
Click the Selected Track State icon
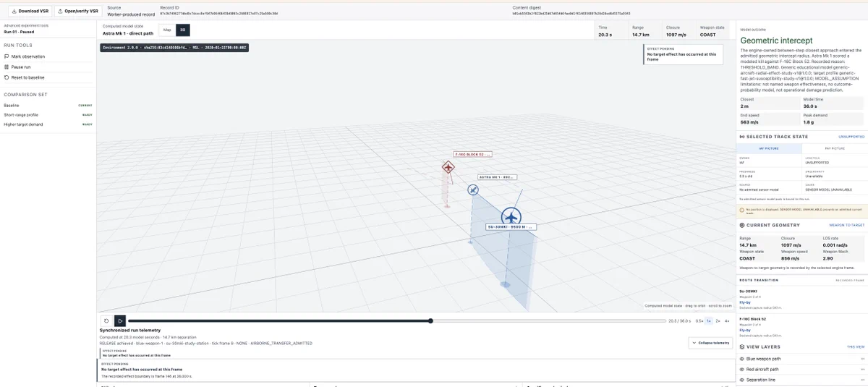(742, 136)
